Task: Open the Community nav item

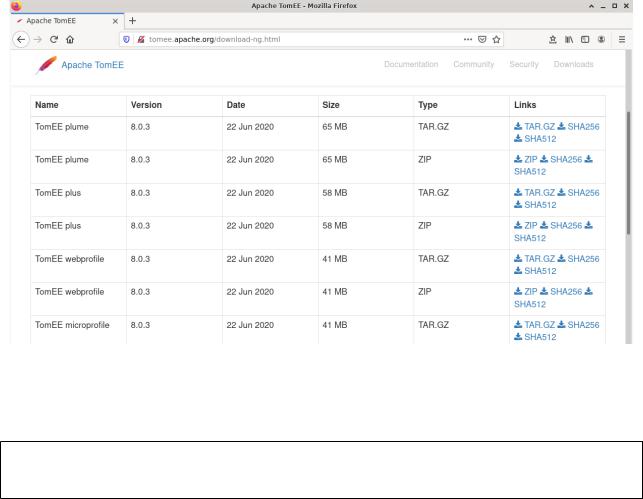Action: click(474, 64)
